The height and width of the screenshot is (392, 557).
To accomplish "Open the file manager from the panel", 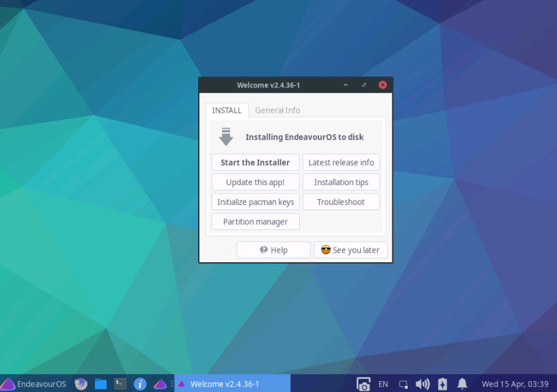I will click(100, 384).
